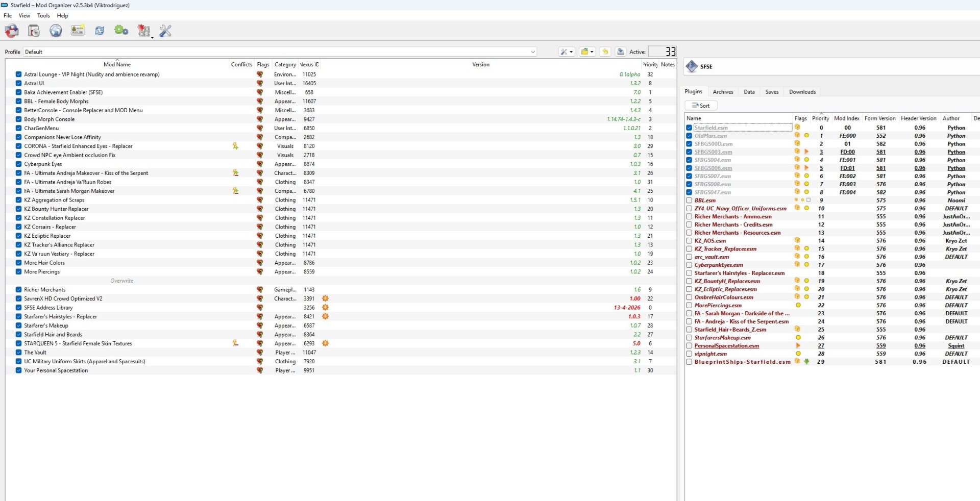Viewport: 980px width, 501px height.
Task: Disable the Astral Lounge VIP Night mod checkbox
Action: point(18,74)
